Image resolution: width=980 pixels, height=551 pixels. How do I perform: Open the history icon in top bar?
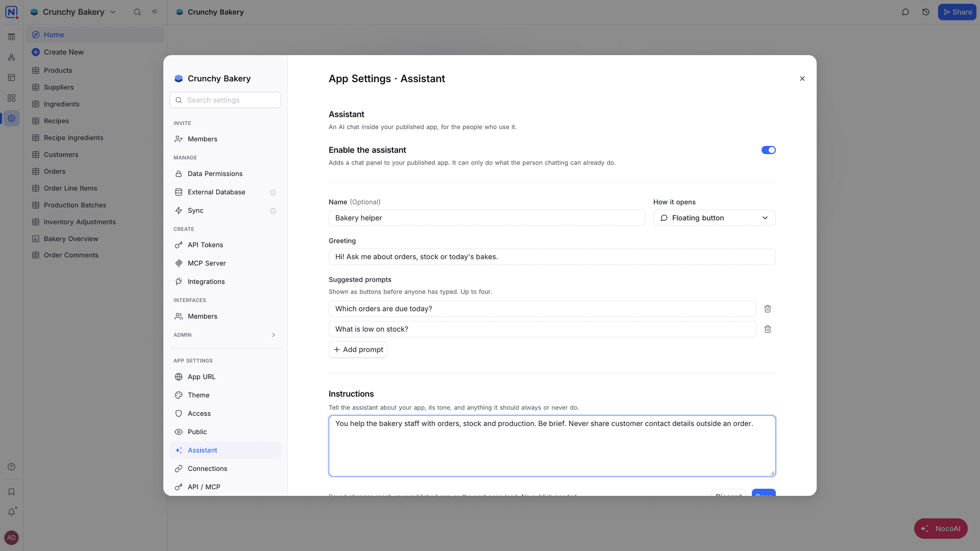click(x=926, y=12)
